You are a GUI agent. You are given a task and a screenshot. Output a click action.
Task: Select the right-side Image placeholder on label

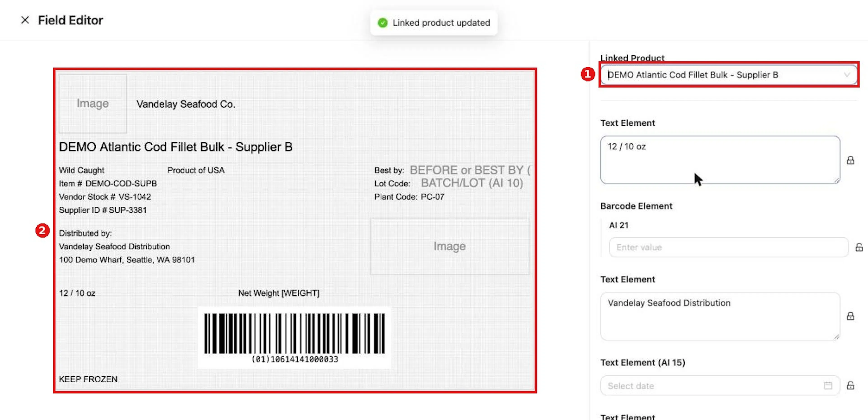coord(450,246)
